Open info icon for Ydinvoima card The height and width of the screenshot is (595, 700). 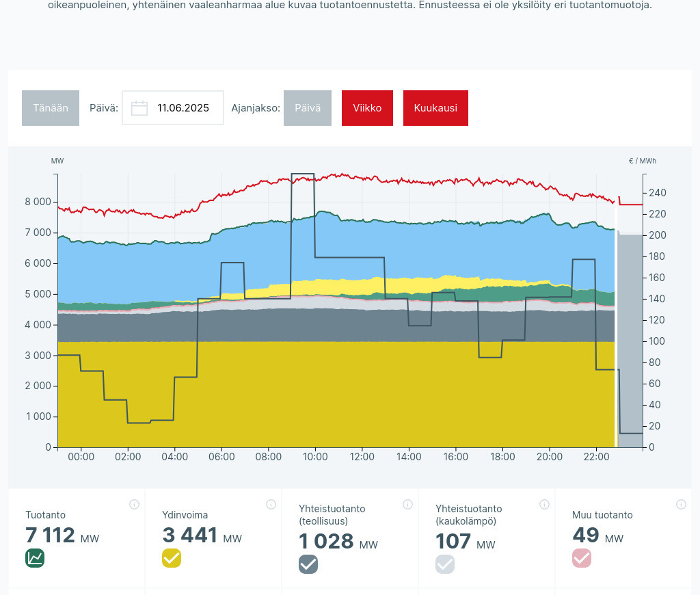[x=271, y=505]
